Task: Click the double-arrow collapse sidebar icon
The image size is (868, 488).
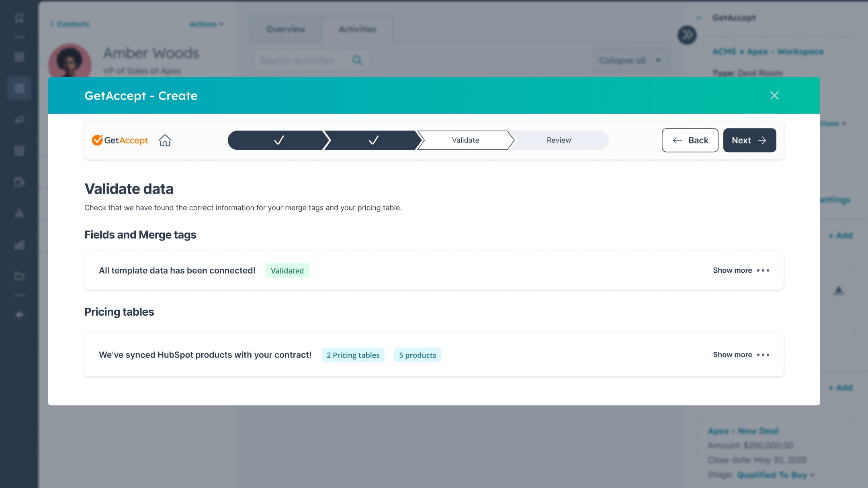Action: click(x=687, y=35)
